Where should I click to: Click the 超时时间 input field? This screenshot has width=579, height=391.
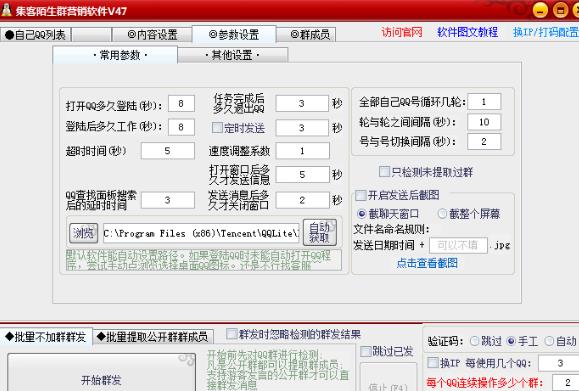168,151
